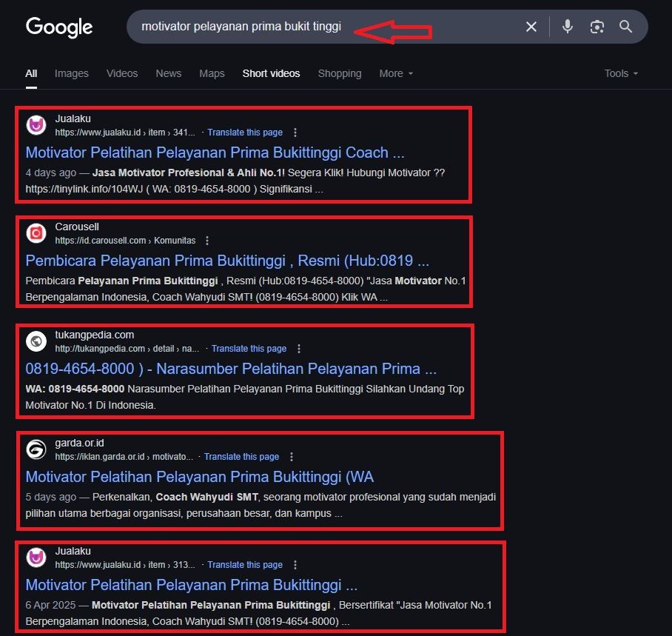Screen dimensions: 672x636
Task: Open options menu for jualaku item 341 result
Action: [295, 133]
